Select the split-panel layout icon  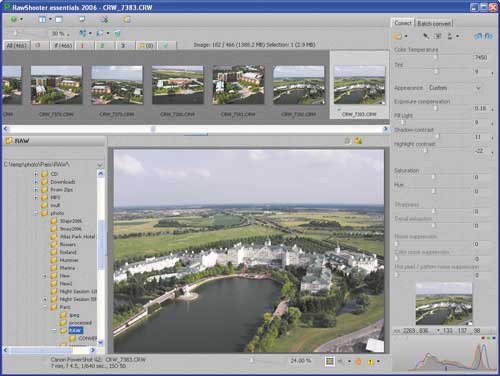(x=42, y=20)
